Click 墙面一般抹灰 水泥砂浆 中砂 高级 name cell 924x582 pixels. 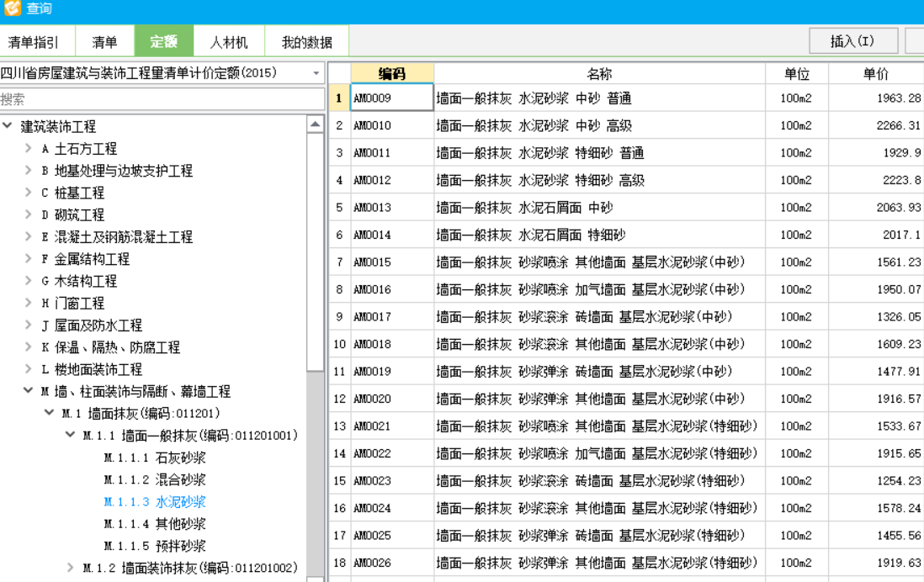(x=599, y=124)
